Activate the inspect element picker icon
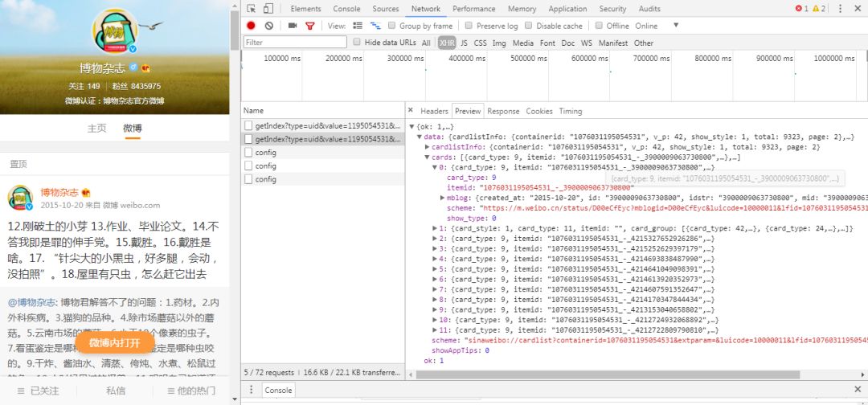The height and width of the screenshot is (405, 868). coord(252,8)
